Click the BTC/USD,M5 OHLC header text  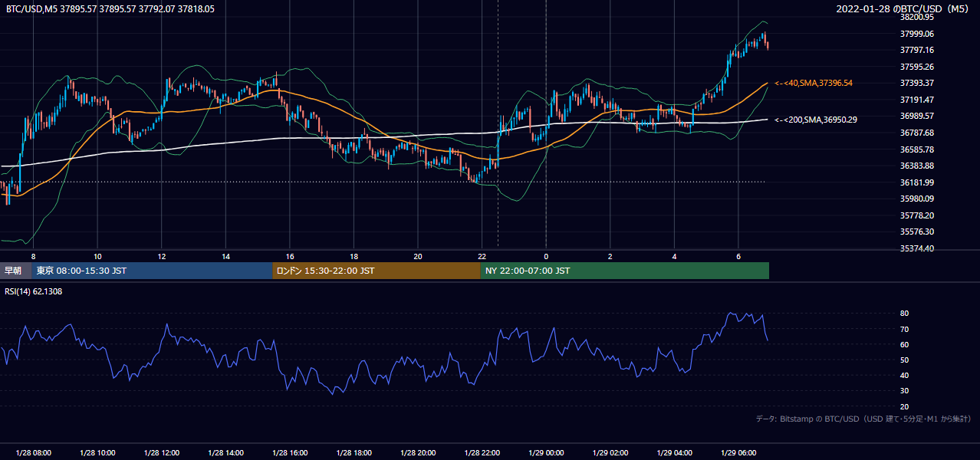click(110, 8)
